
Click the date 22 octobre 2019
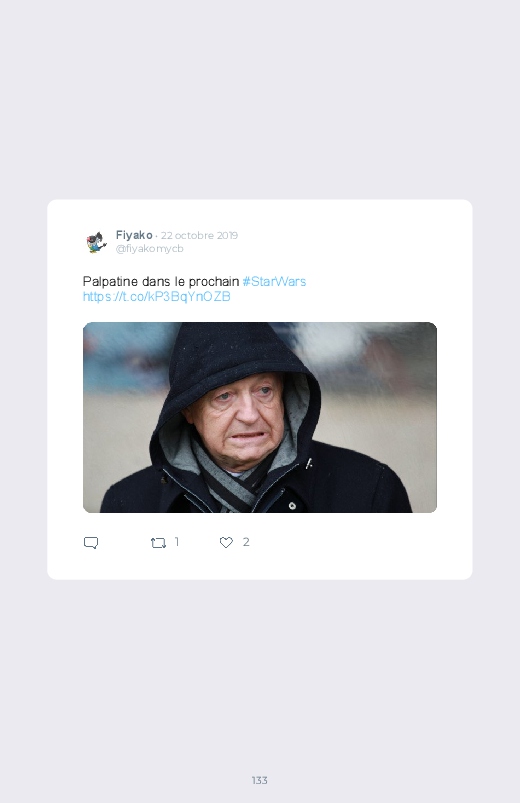[x=199, y=236]
